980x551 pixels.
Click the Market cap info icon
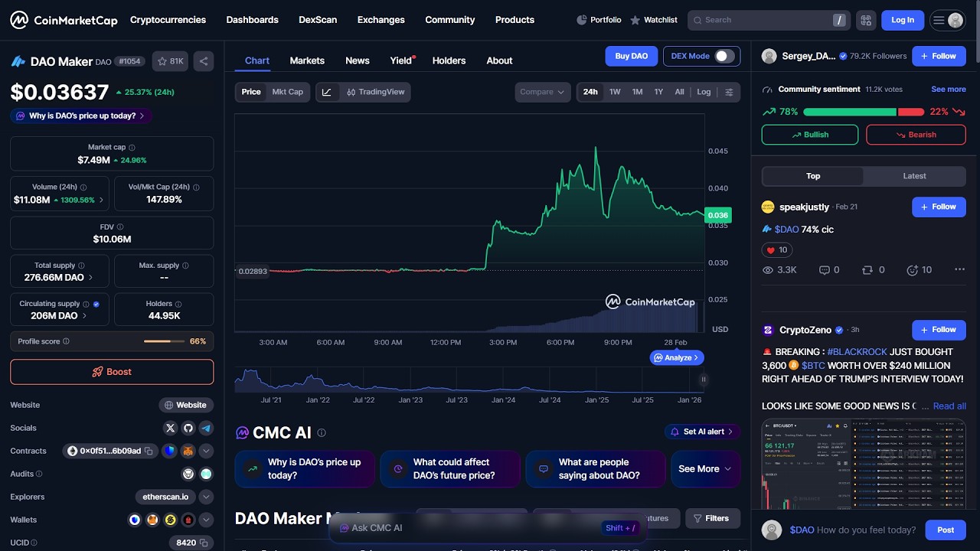[x=132, y=147]
